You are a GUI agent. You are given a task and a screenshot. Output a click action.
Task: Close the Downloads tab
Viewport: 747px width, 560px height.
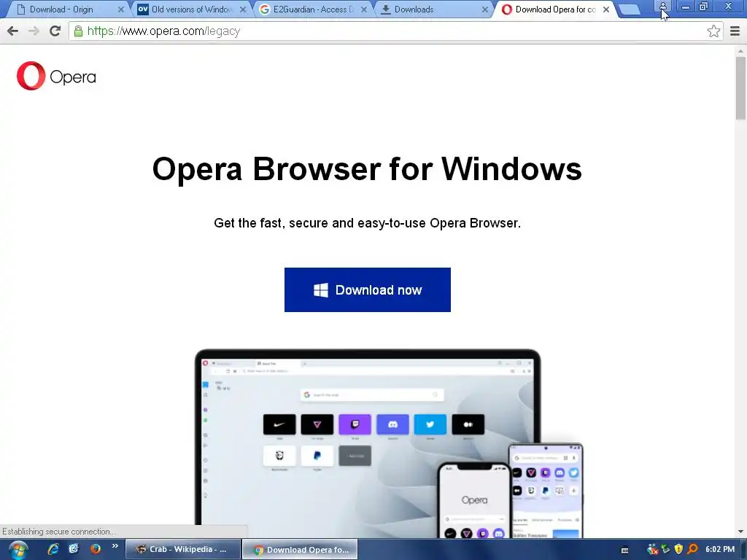485,9
